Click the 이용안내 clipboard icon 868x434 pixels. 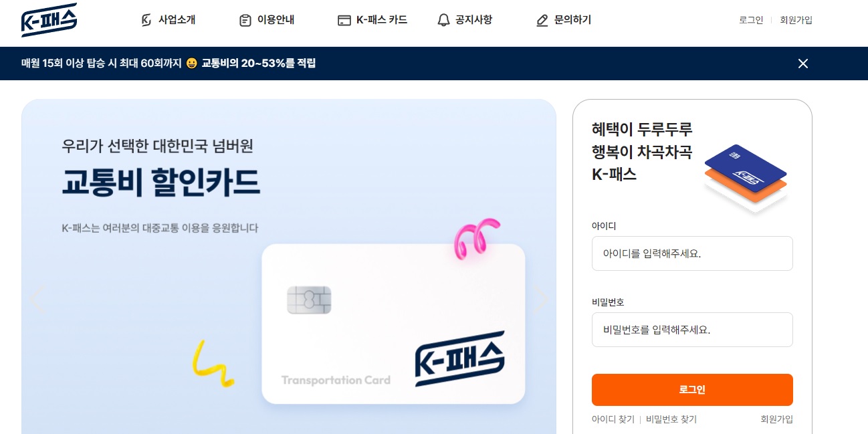pyautogui.click(x=245, y=20)
